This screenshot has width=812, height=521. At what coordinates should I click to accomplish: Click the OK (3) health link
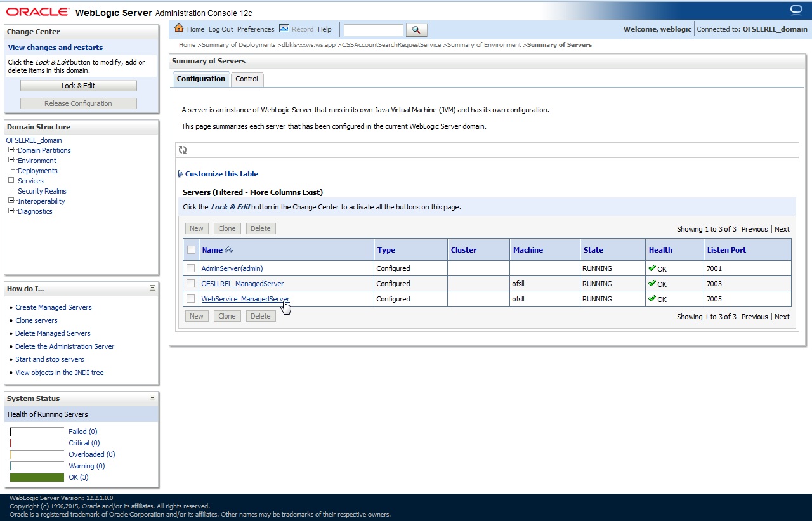(x=79, y=477)
